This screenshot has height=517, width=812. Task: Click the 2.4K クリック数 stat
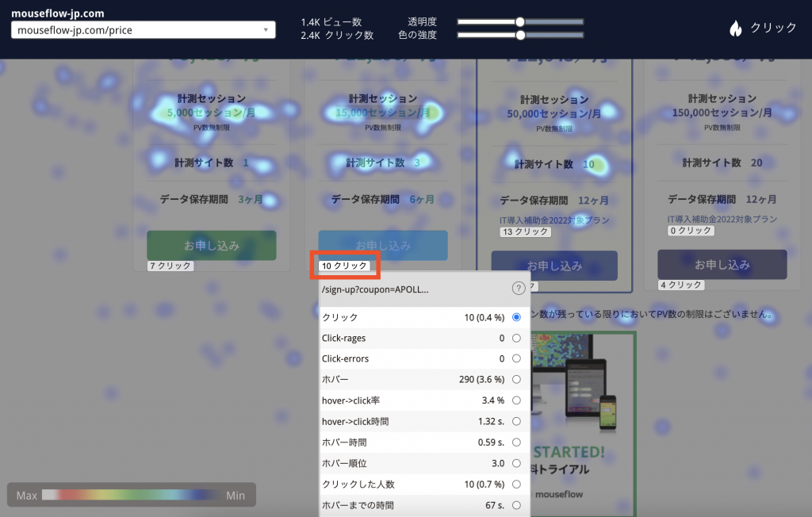point(337,35)
